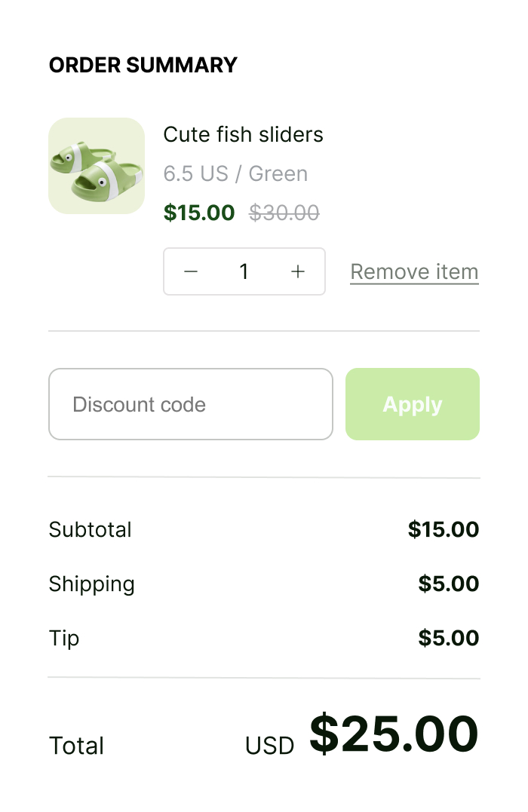The width and height of the screenshot is (528, 812).
Task: Click the Shipping label
Action: point(92,584)
